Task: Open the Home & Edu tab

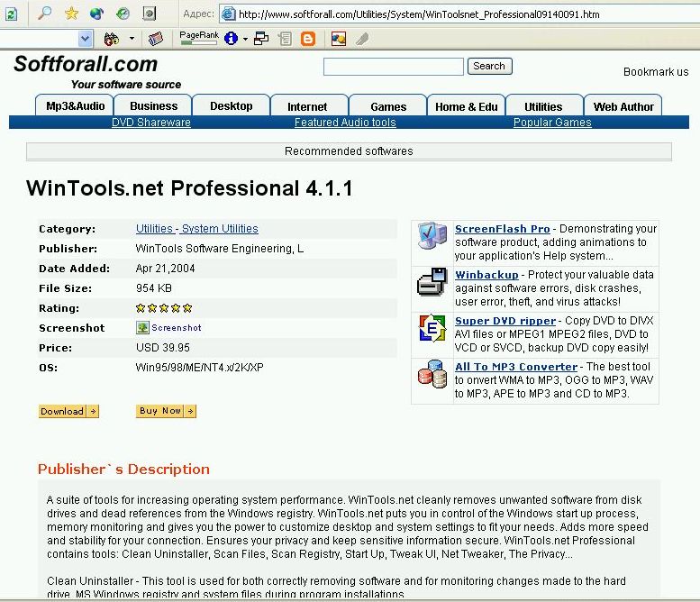Action: (466, 106)
